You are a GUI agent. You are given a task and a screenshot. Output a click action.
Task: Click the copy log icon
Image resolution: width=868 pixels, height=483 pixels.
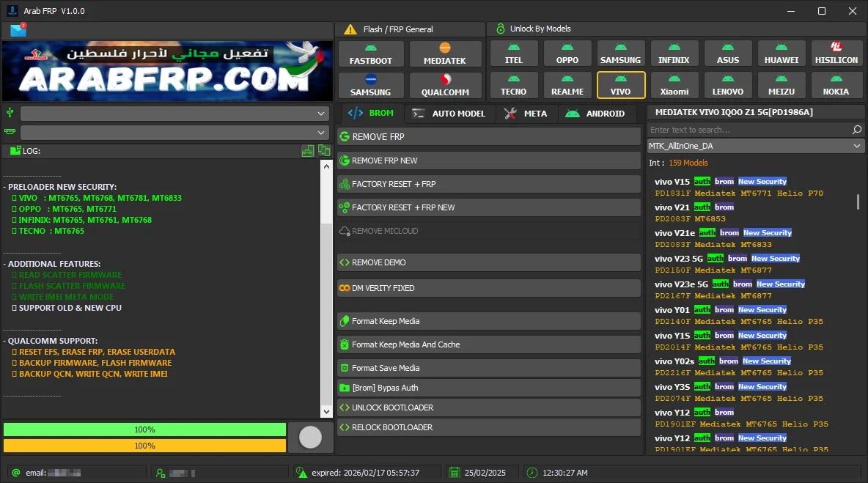click(x=324, y=151)
